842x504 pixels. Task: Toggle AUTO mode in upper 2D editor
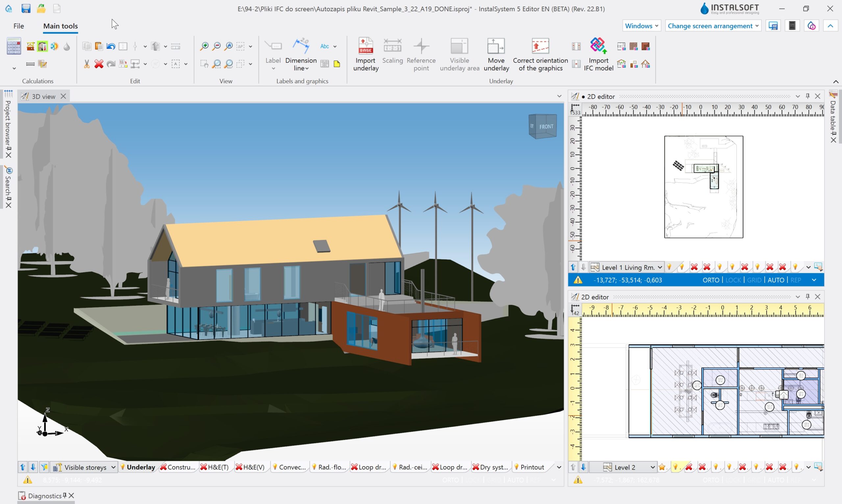tap(776, 280)
